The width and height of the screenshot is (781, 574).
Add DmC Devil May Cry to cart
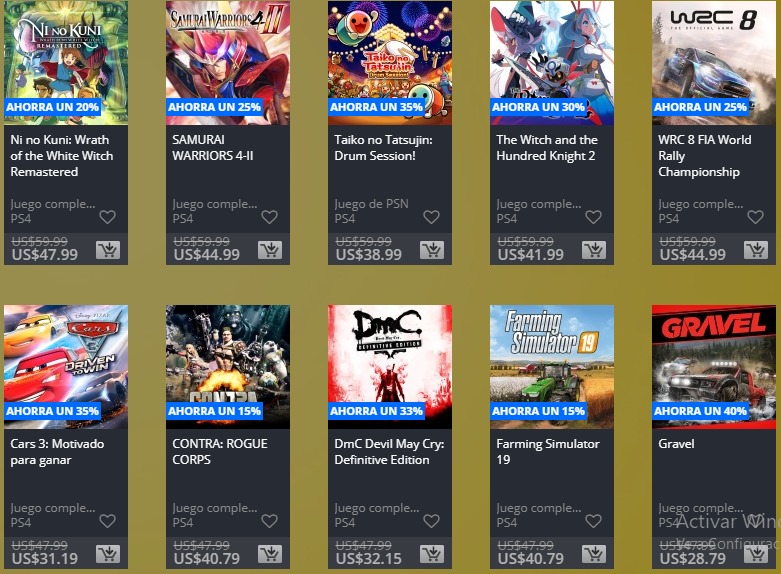(x=432, y=554)
